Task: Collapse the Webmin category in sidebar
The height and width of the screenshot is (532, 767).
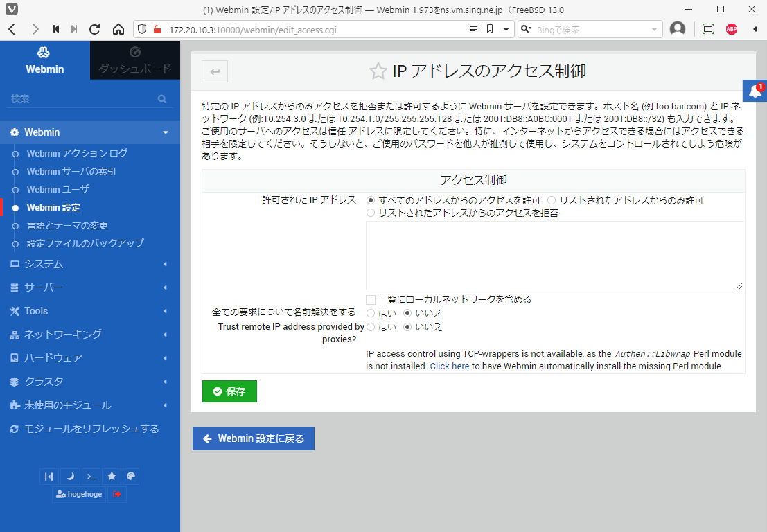Action: point(90,132)
